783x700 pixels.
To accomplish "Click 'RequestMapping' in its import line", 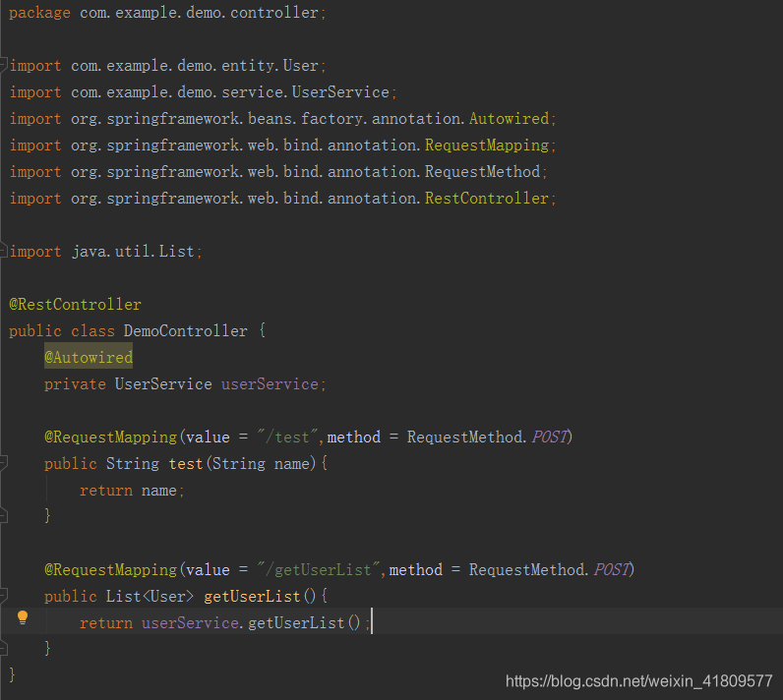I will pos(487,146).
